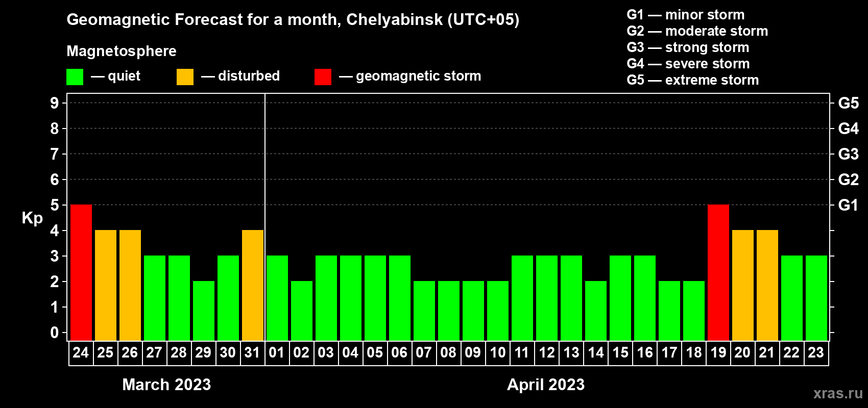Screen dimensions: 868x408
Task: Select the red bar for April 19
Action: point(718,273)
